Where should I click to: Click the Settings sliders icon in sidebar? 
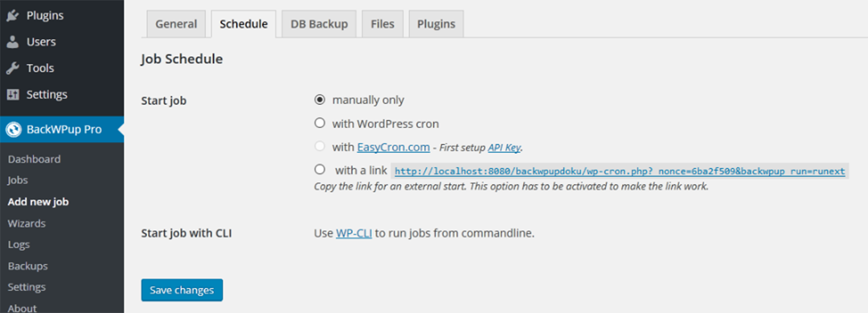(13, 94)
